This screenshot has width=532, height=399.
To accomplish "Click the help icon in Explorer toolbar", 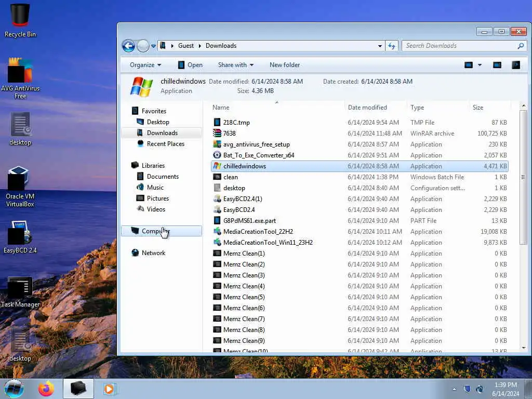I will coord(516,65).
